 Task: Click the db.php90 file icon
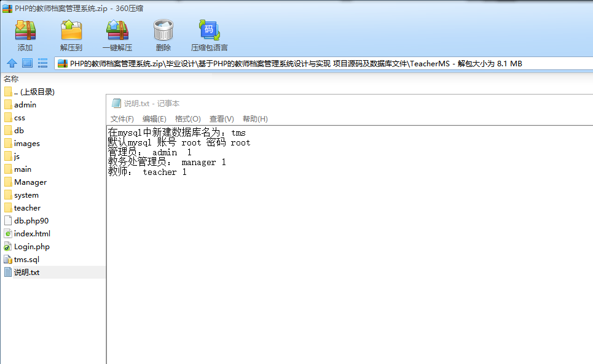tap(8, 220)
